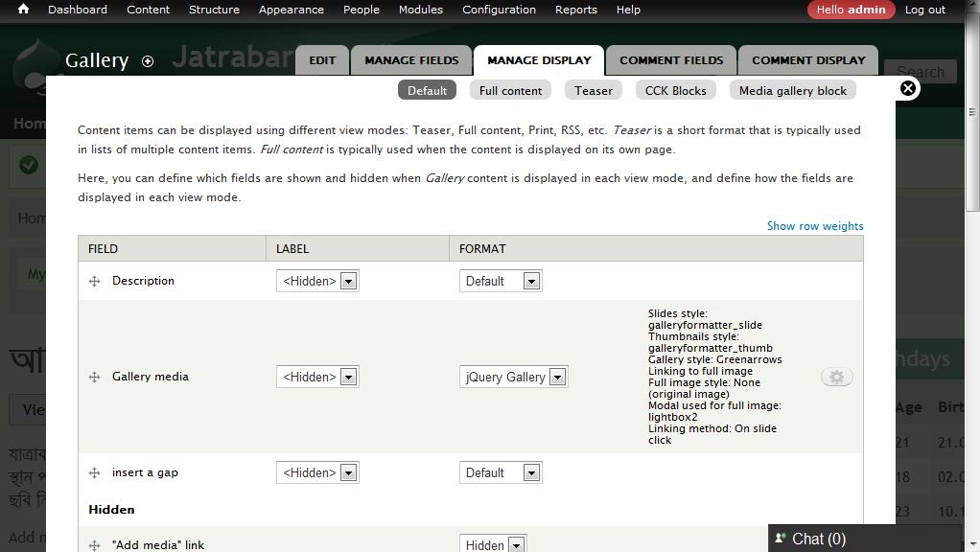Open the Dashboard menu
980x552 pixels.
coord(78,10)
